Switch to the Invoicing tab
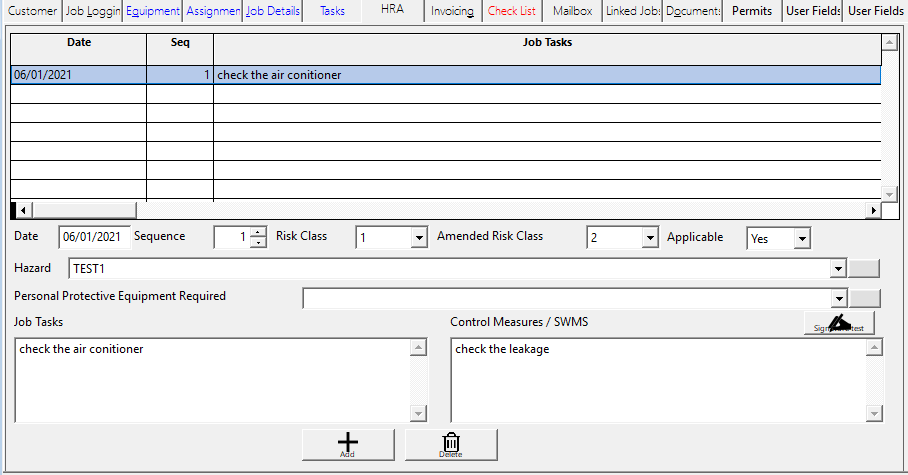 [452, 11]
